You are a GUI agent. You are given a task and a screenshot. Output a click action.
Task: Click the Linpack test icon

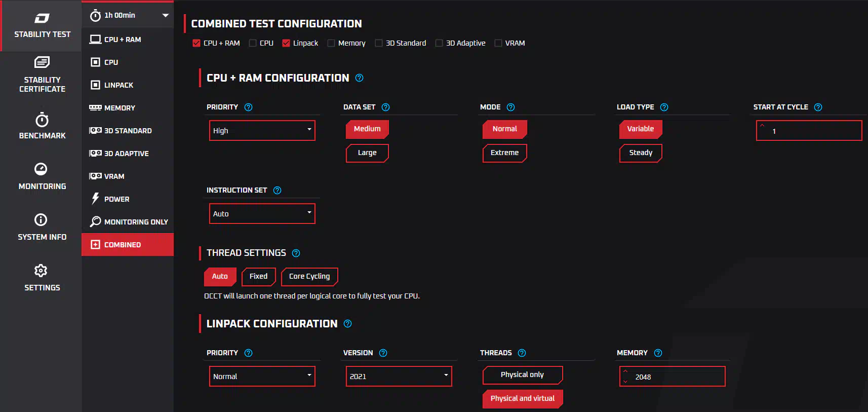tap(95, 85)
